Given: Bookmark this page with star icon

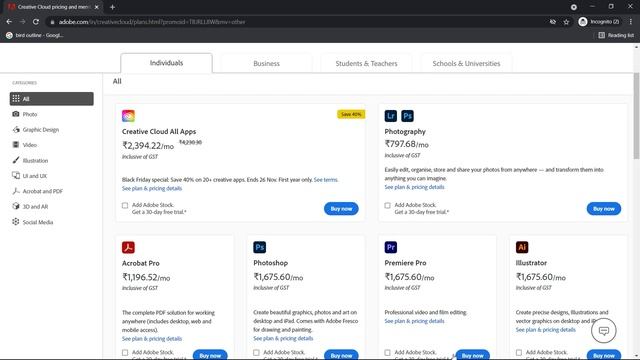Looking at the screenshot, I should click(566, 22).
